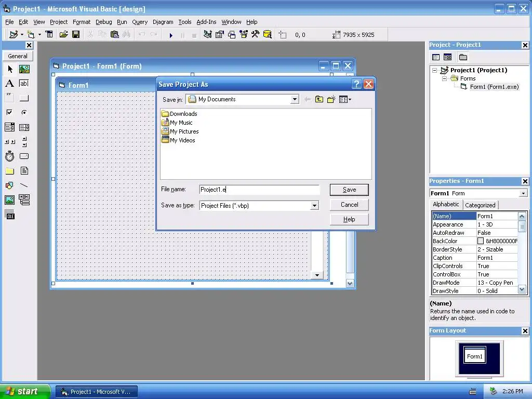532x399 pixels.
Task: Open the Menu Editor from toolbar
Action: [49, 34]
